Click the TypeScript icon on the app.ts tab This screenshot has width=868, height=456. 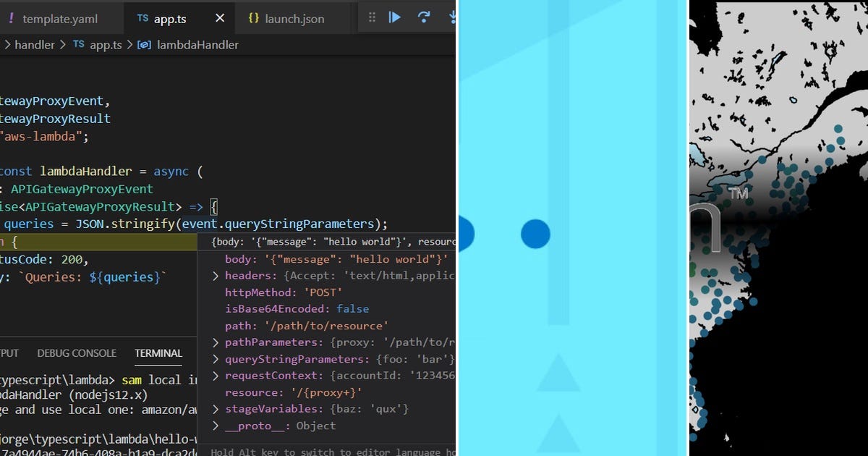142,20
